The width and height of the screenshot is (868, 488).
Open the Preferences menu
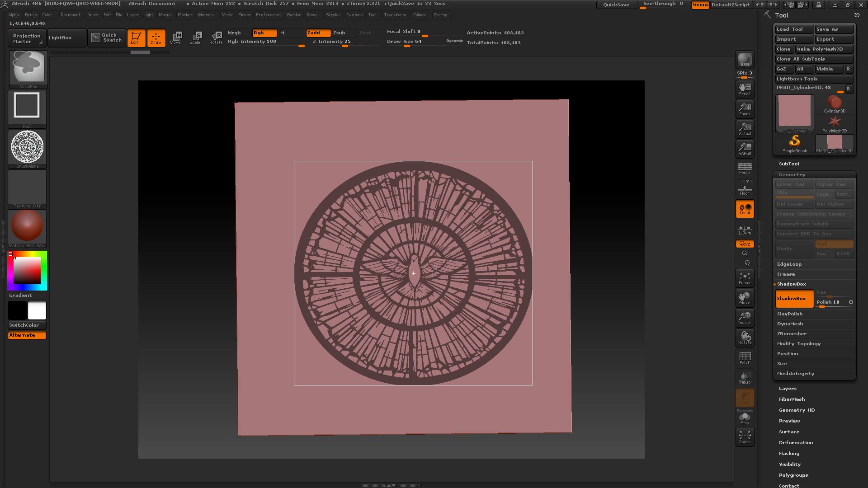269,14
